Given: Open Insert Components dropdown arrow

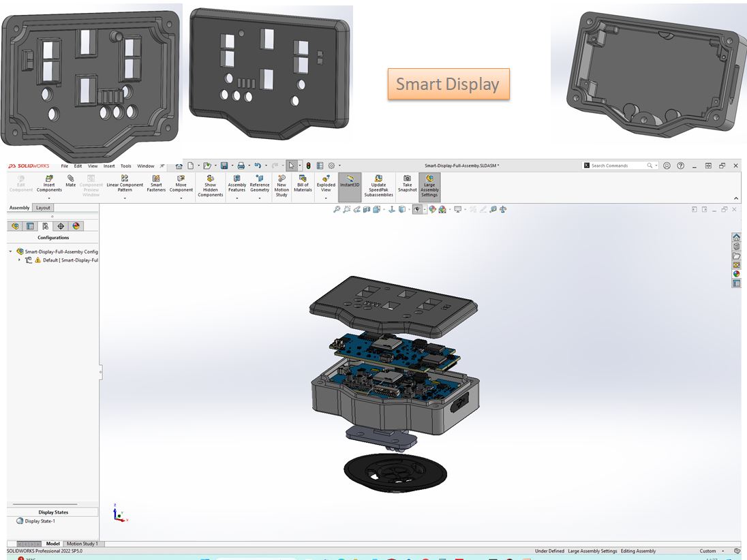Looking at the screenshot, I should coord(49,198).
